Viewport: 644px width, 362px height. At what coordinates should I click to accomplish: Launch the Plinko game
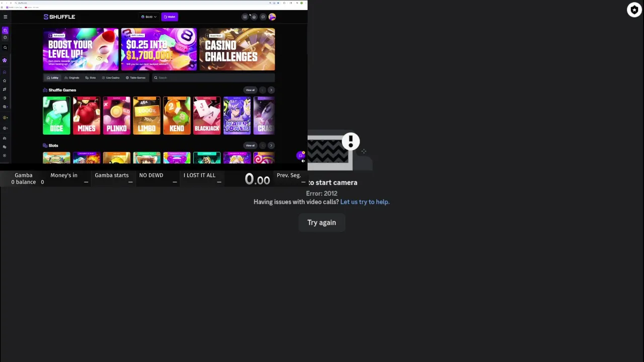point(117,116)
